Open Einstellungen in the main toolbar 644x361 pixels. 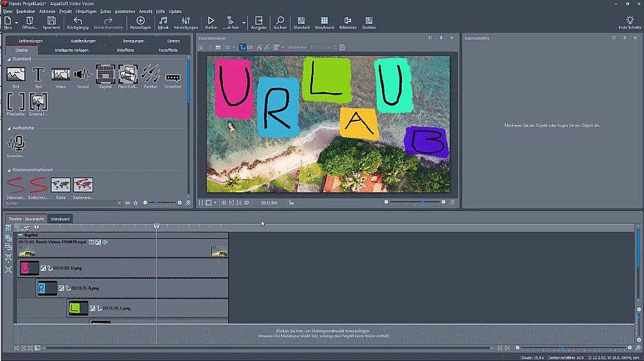(185, 23)
